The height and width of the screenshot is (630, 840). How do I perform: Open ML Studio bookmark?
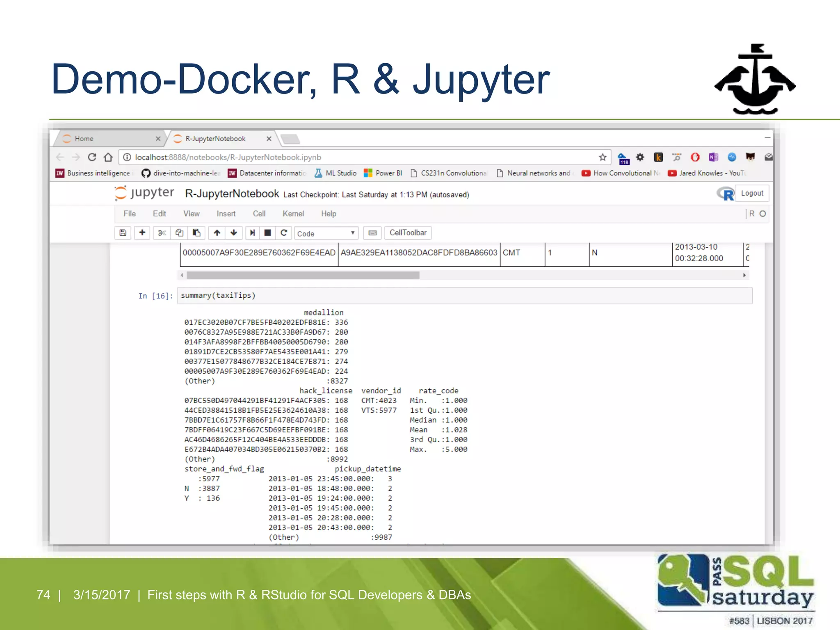[x=336, y=173]
